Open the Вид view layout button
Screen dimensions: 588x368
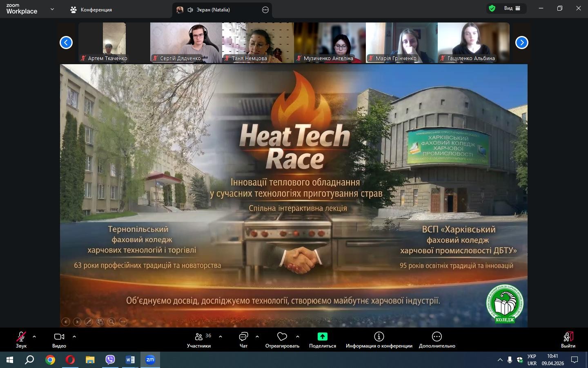(512, 8)
